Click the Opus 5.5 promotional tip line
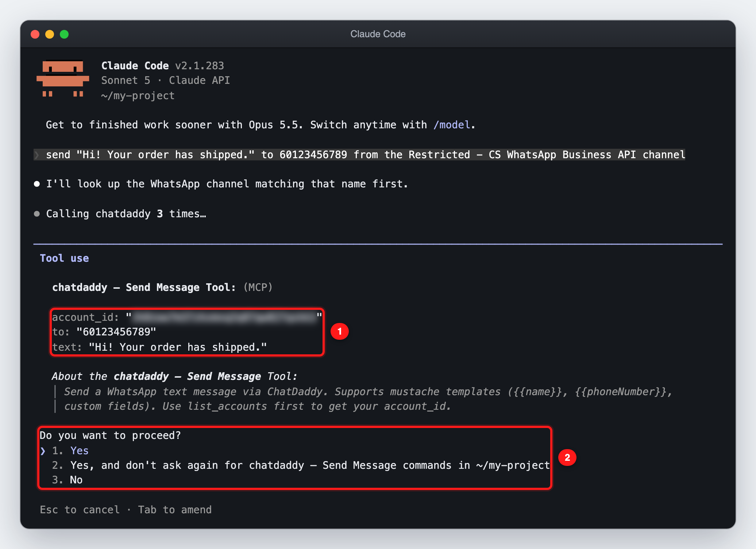The height and width of the screenshot is (549, 756). (x=261, y=125)
